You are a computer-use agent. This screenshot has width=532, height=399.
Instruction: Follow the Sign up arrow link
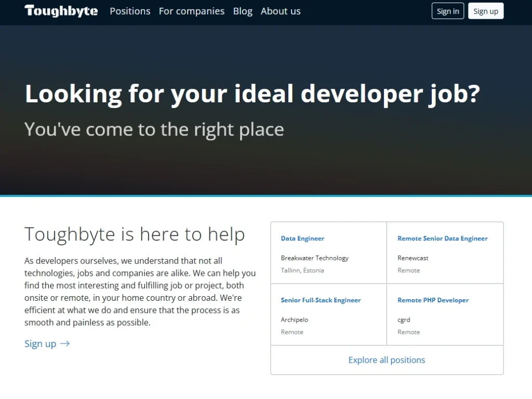pyautogui.click(x=47, y=344)
